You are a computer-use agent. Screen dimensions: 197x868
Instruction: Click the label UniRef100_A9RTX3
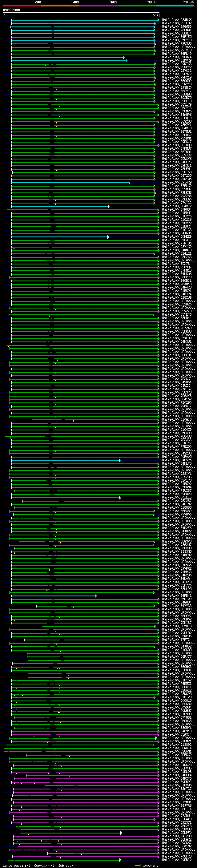coord(177,64)
